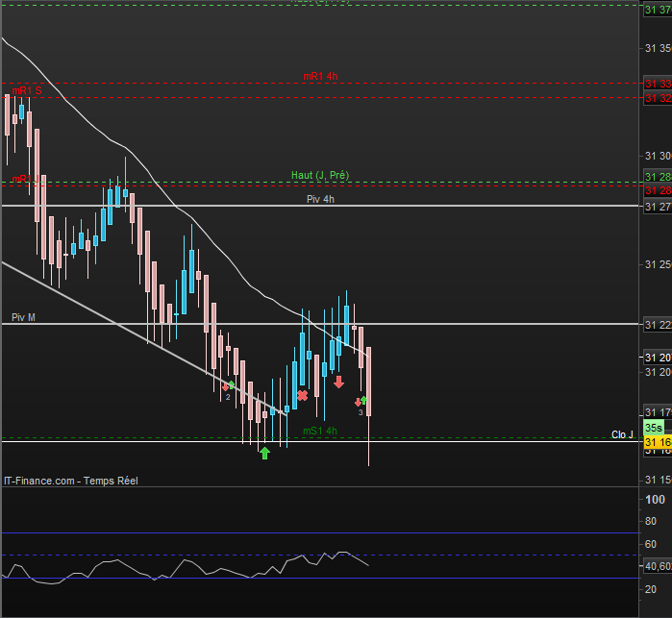This screenshot has height=618, width=672.
Task: Click the green '31 37' price tag
Action: [x=658, y=10]
